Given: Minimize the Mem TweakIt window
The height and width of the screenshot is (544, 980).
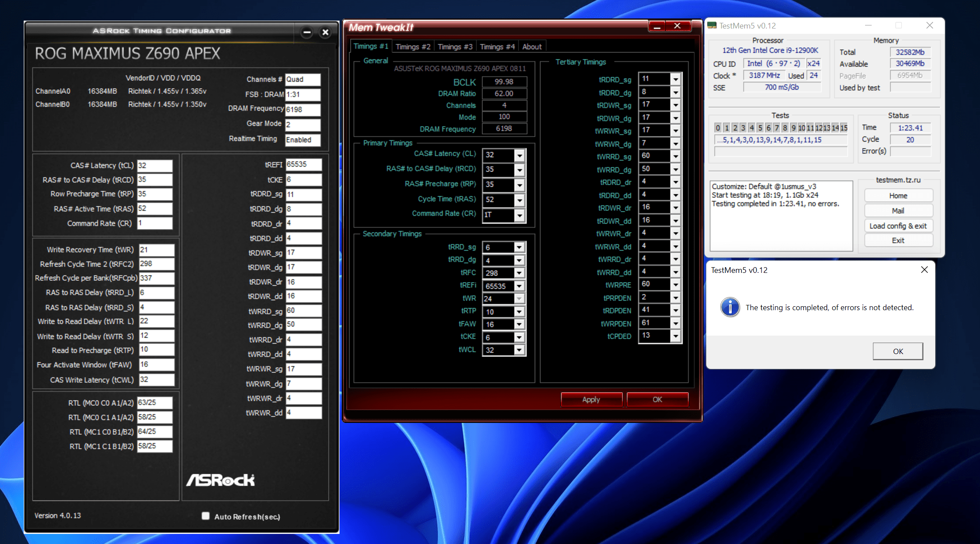Looking at the screenshot, I should [x=657, y=26].
